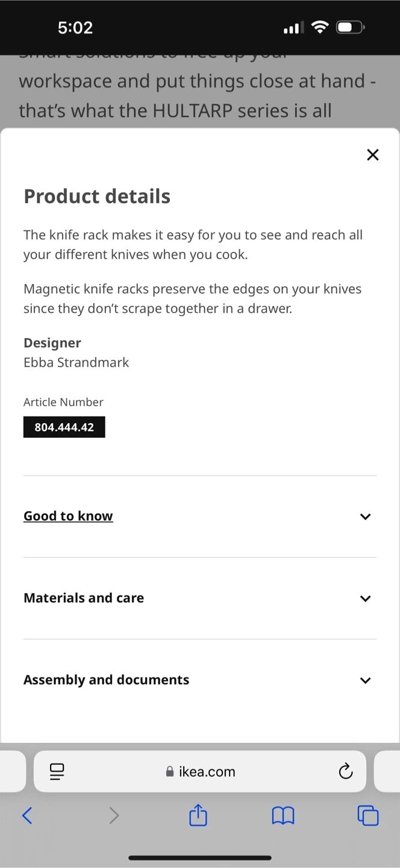Tap the 5:02 clock in status bar
The width and height of the screenshot is (400, 868).
(75, 28)
